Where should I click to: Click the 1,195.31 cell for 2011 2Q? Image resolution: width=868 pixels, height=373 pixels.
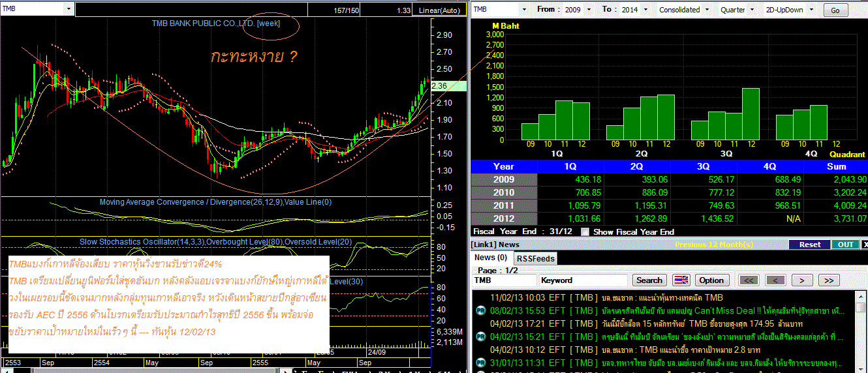pos(637,205)
